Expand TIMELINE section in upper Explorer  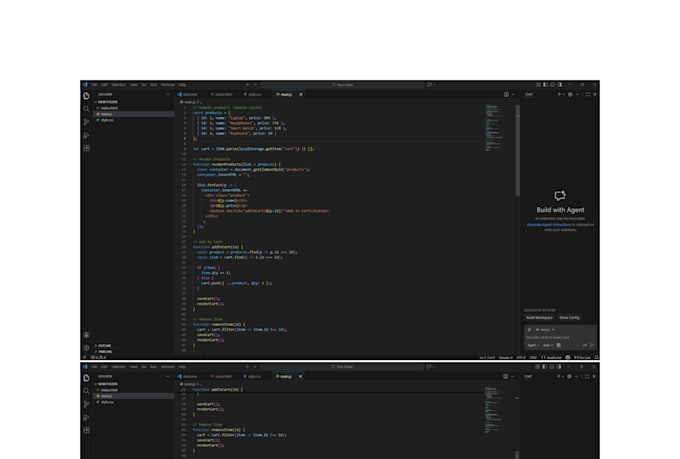click(x=104, y=351)
